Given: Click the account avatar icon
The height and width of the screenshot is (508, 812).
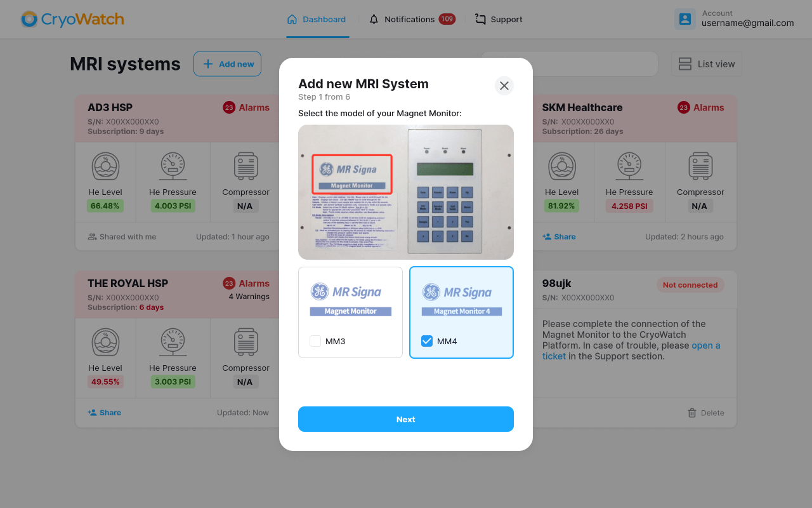Looking at the screenshot, I should point(685,19).
